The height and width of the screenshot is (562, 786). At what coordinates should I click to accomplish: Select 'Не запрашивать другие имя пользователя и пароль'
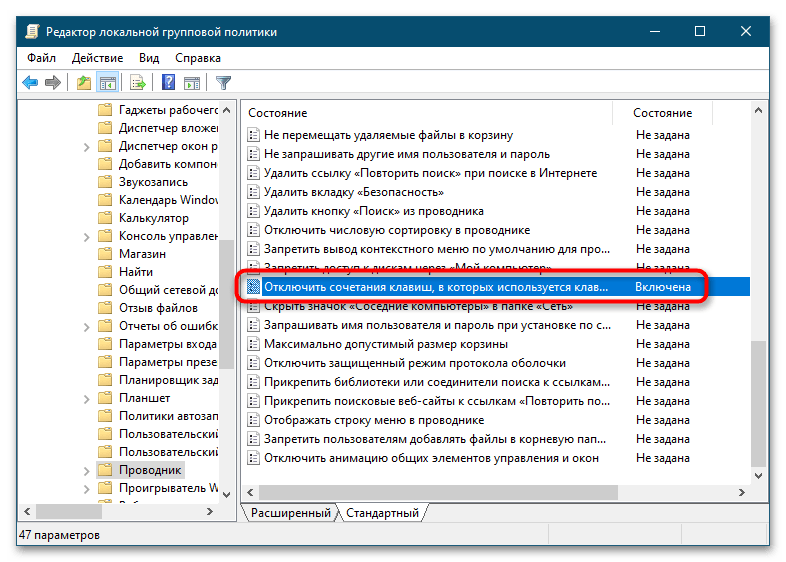point(407,154)
